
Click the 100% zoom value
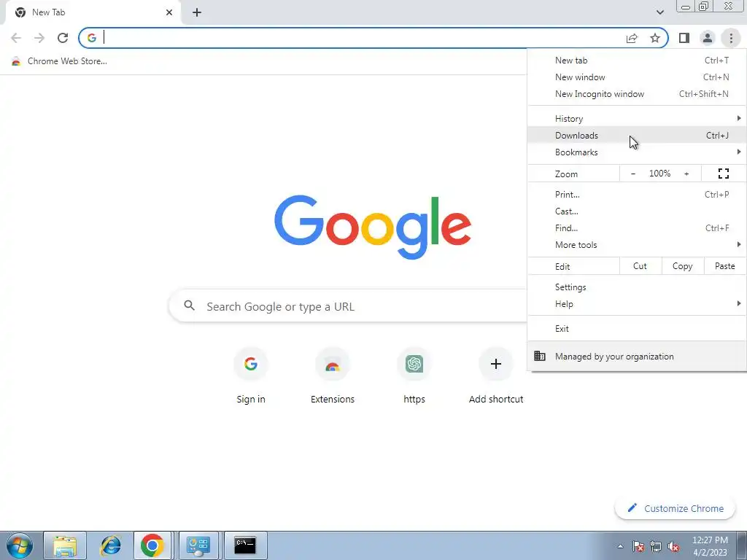click(659, 174)
